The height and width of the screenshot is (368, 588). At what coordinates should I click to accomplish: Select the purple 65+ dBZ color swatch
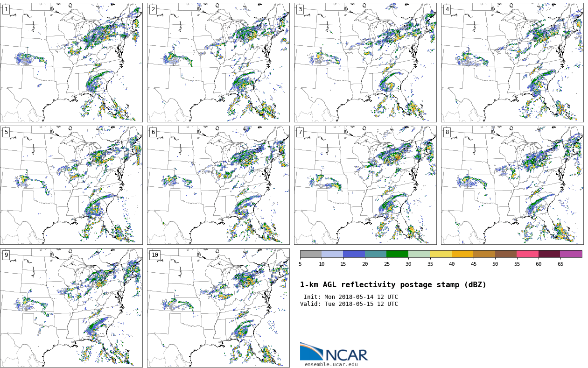click(571, 255)
